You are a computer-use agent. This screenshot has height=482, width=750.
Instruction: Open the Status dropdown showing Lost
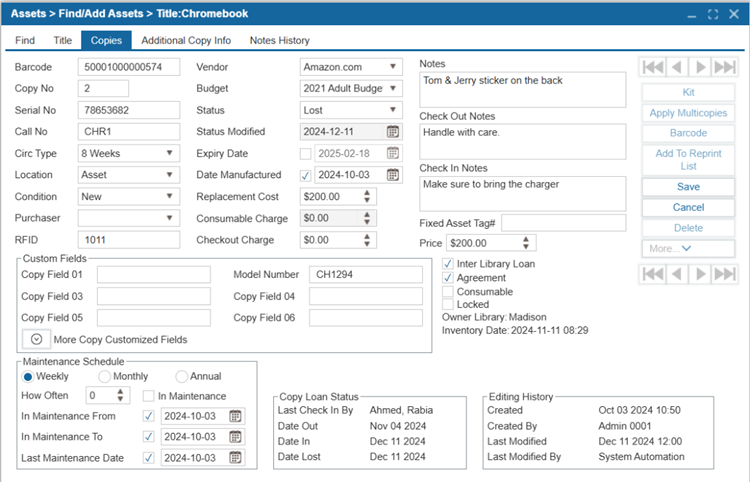350,110
